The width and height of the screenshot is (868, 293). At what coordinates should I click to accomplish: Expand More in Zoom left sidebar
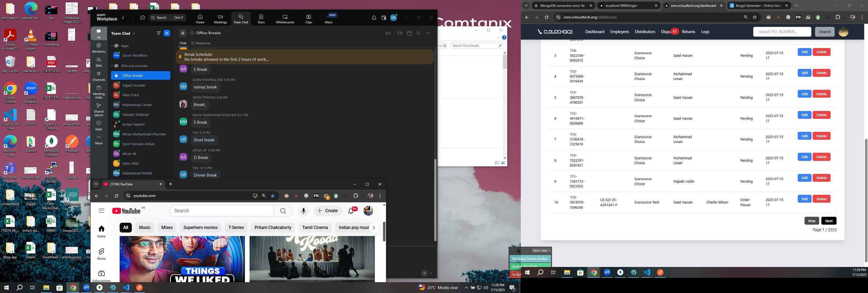[99, 140]
